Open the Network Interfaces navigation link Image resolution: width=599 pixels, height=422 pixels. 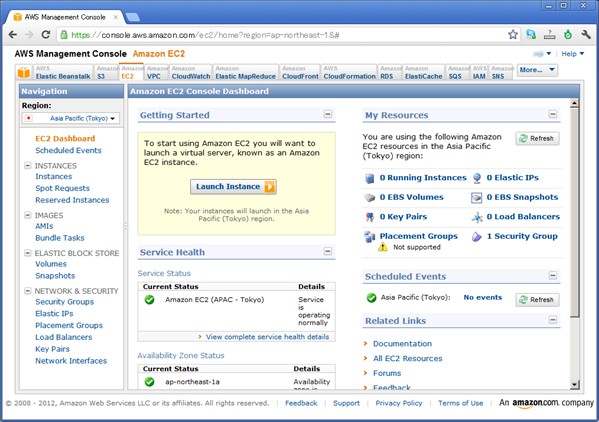(71, 361)
